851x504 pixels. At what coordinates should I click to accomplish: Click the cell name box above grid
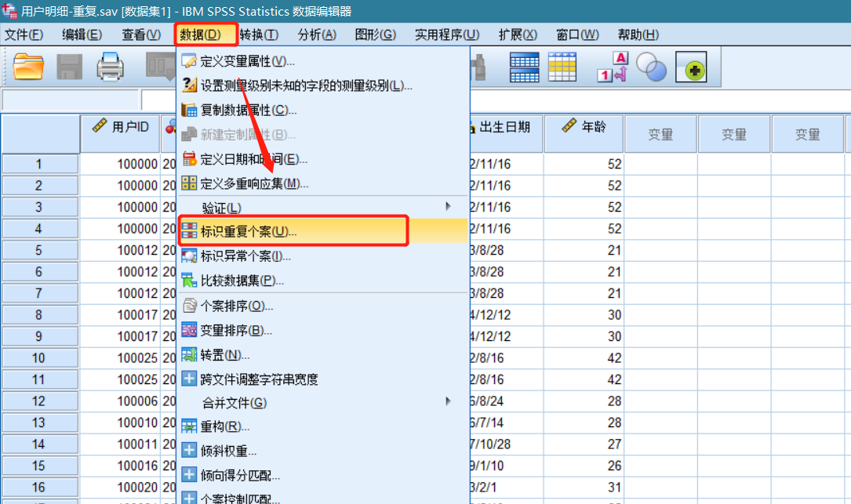pyautogui.click(x=71, y=100)
